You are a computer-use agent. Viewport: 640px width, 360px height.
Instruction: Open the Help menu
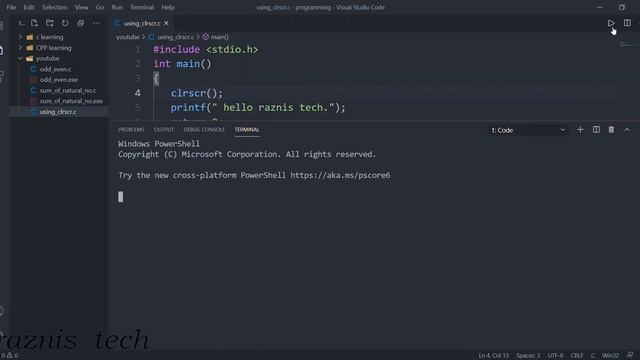(168, 7)
